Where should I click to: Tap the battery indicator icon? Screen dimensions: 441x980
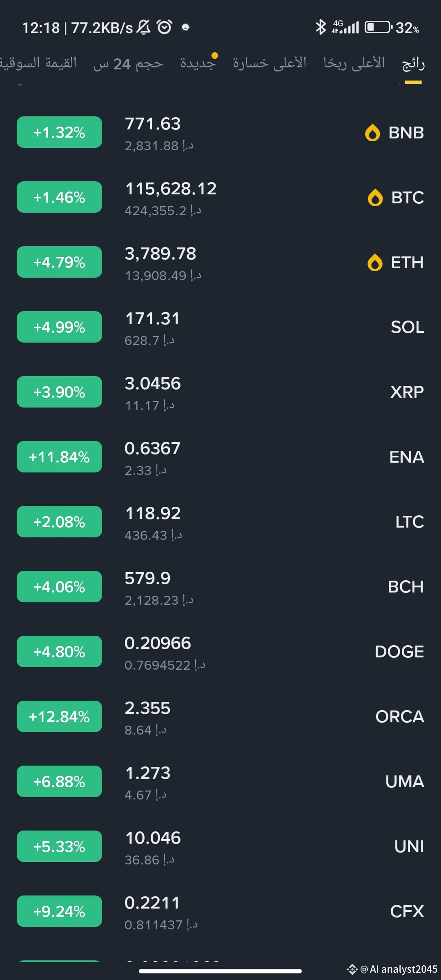click(x=379, y=27)
